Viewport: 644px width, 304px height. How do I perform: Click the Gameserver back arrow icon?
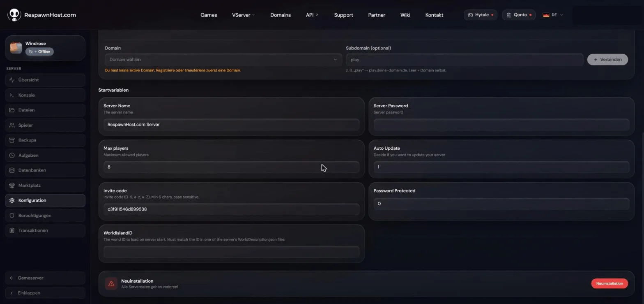[x=11, y=278]
